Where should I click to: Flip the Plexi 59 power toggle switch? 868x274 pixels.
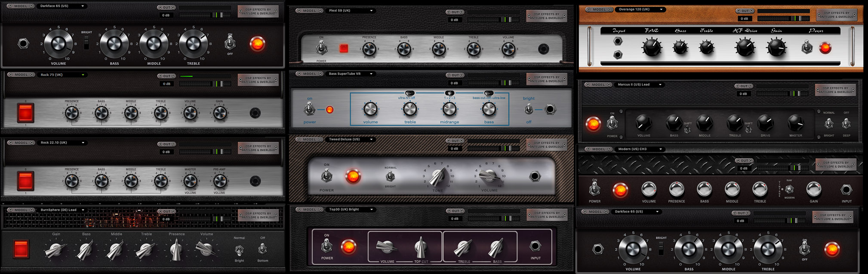coord(321,49)
